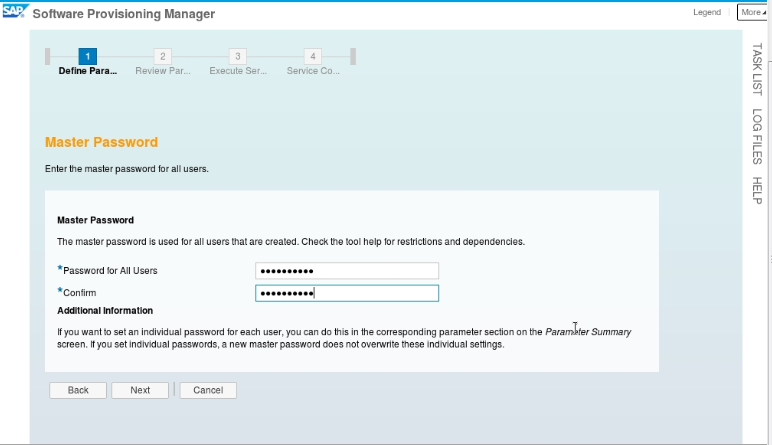Click the Execute Ser... step label
Screen dimensions: 772x445
pyautogui.click(x=238, y=71)
